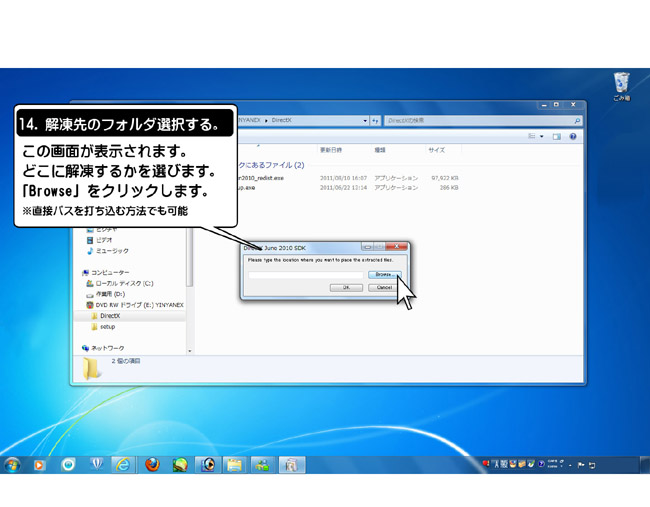Click Cancel in the DirectX SDK dialog
The image size is (650, 507).
click(384, 287)
